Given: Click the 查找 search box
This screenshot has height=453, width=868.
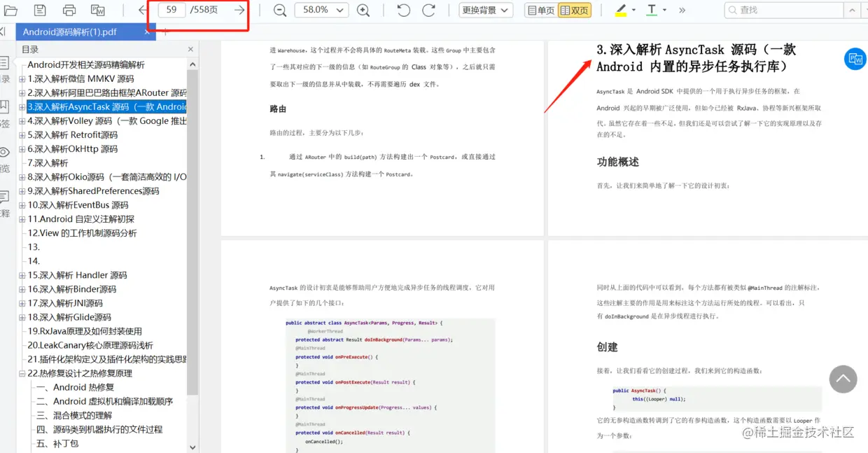Looking at the screenshot, I should tap(783, 10).
